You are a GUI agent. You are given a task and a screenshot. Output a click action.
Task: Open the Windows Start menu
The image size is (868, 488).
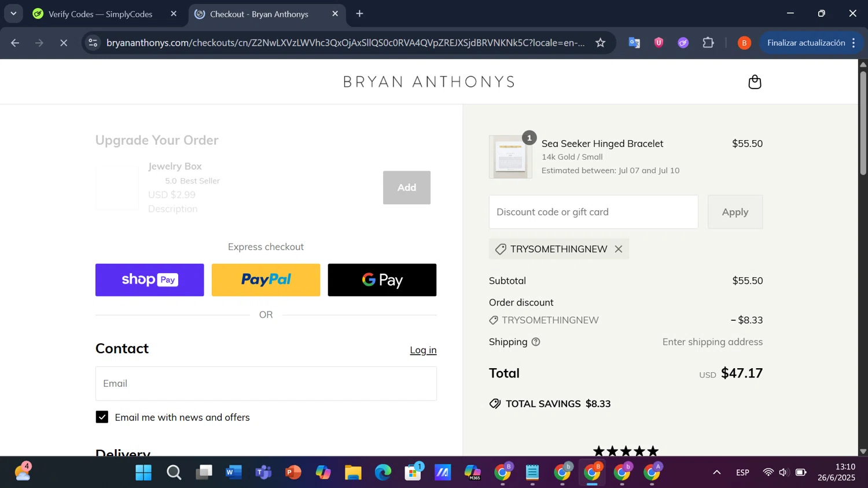click(144, 473)
